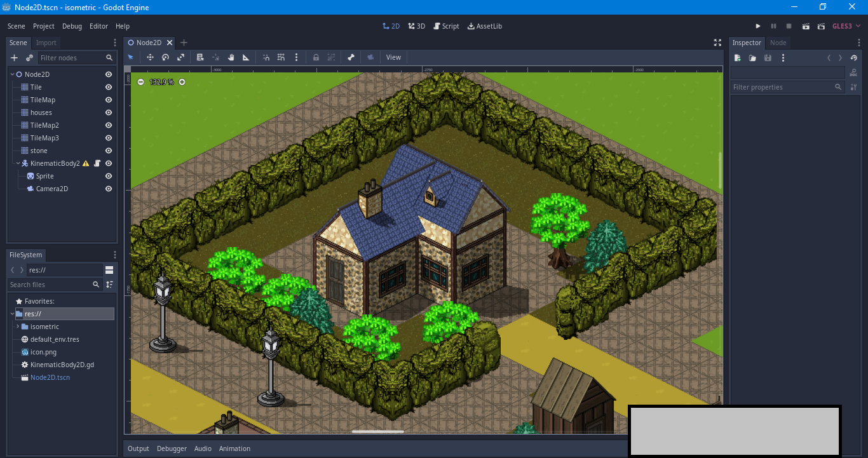Select the Rotate Mode tool
The height and width of the screenshot is (458, 868).
165,57
